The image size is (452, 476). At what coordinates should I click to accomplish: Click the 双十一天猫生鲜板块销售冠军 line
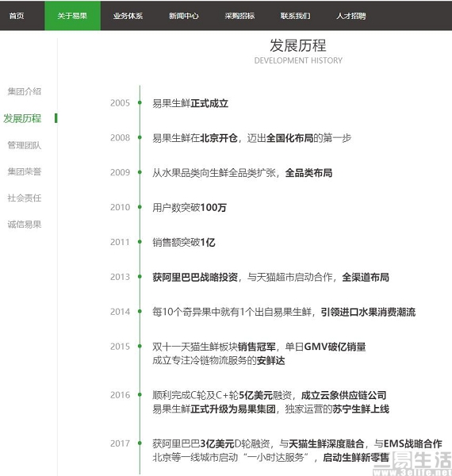point(259,347)
